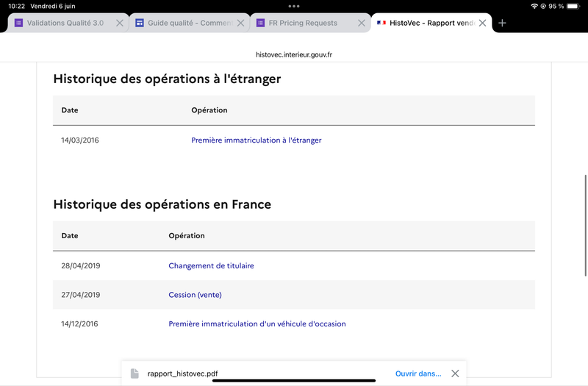Viewport: 588px width, 386px height.
Task: Click the HistoVec French flag favicon
Action: pyautogui.click(x=381, y=23)
